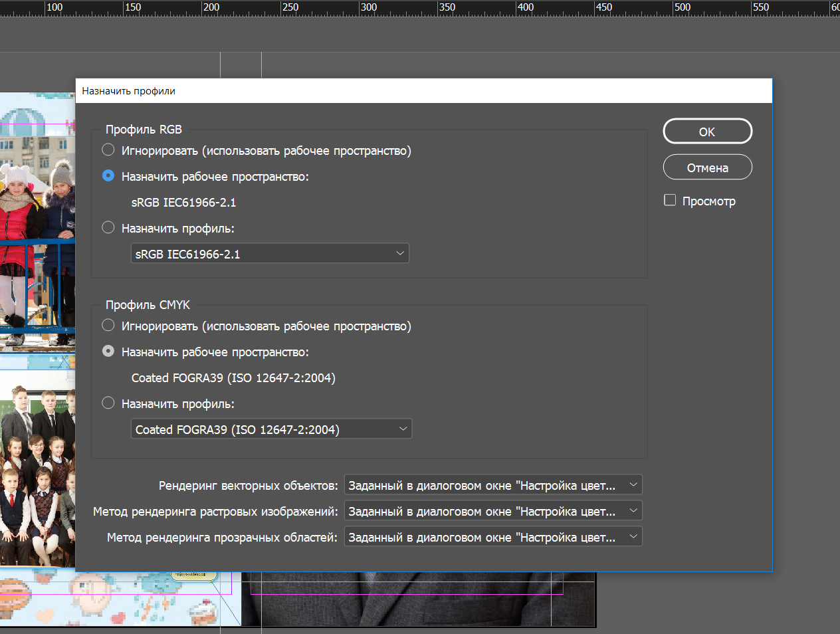Select CMYK Назначить рабочее пространство radio
Viewport: 840px width, 634px height.
108,352
